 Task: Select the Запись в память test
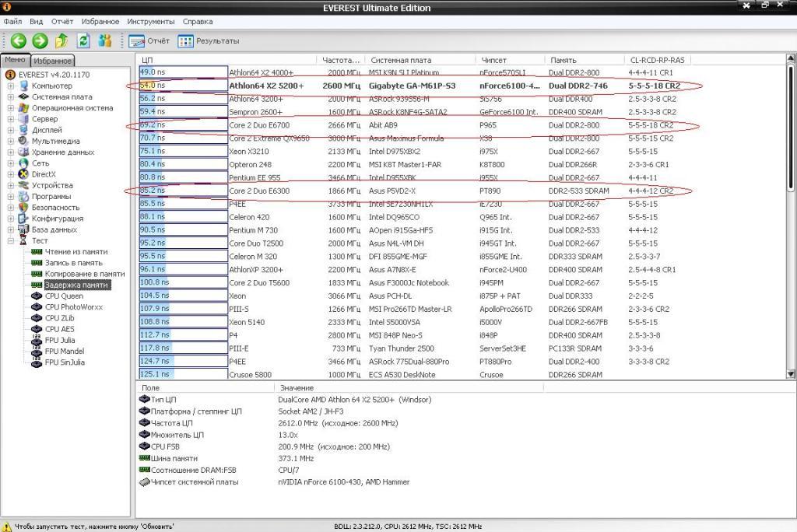point(74,263)
